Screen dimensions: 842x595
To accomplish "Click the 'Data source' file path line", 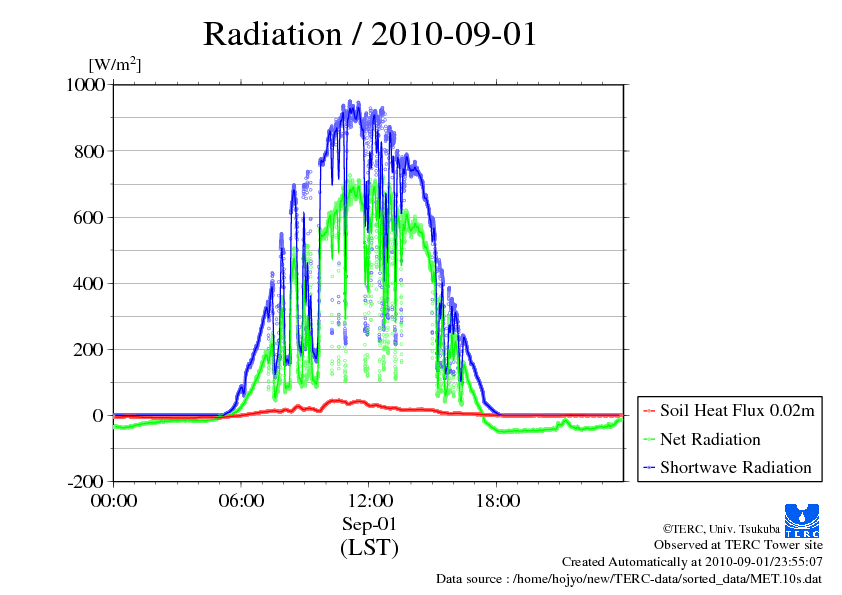I will 629,579.
